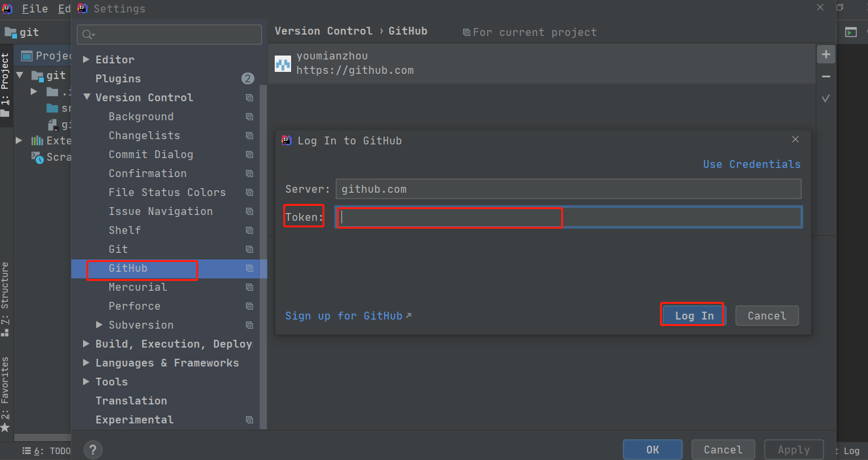The height and width of the screenshot is (460, 868).
Task: Click the youmianzhou account avatar
Action: (x=283, y=63)
